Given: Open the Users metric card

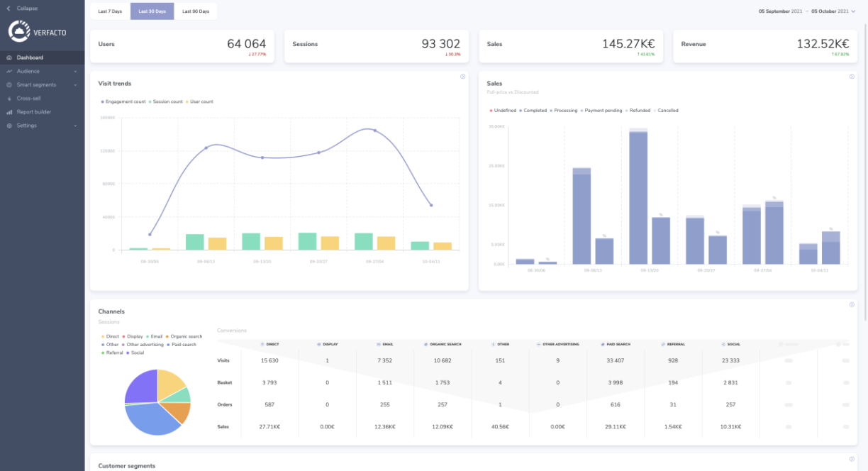Looking at the screenshot, I should (182, 46).
